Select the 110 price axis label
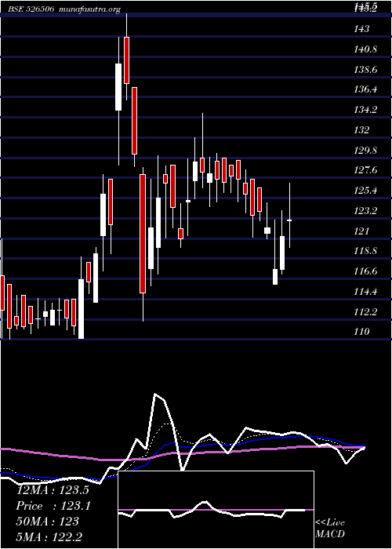The image size is (392, 549). [361, 332]
